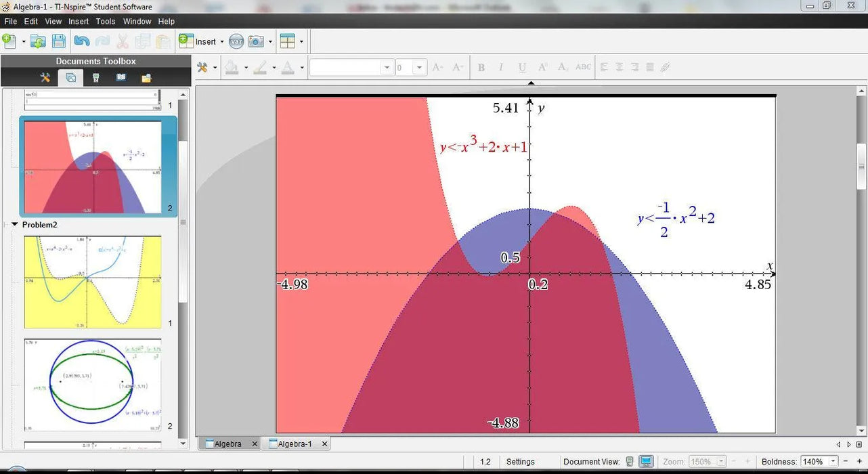Open the Content Explorer folder icon
868x474 pixels.
pos(146,78)
